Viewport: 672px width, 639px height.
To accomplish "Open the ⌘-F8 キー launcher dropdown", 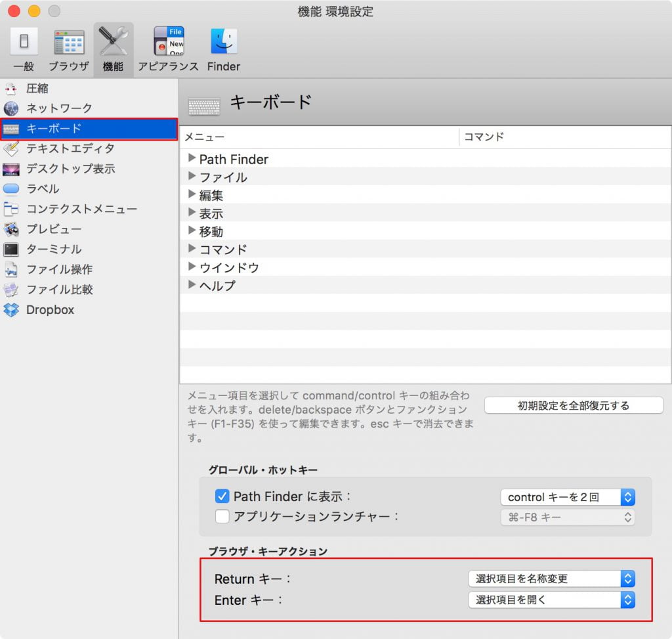I will pyautogui.click(x=568, y=518).
